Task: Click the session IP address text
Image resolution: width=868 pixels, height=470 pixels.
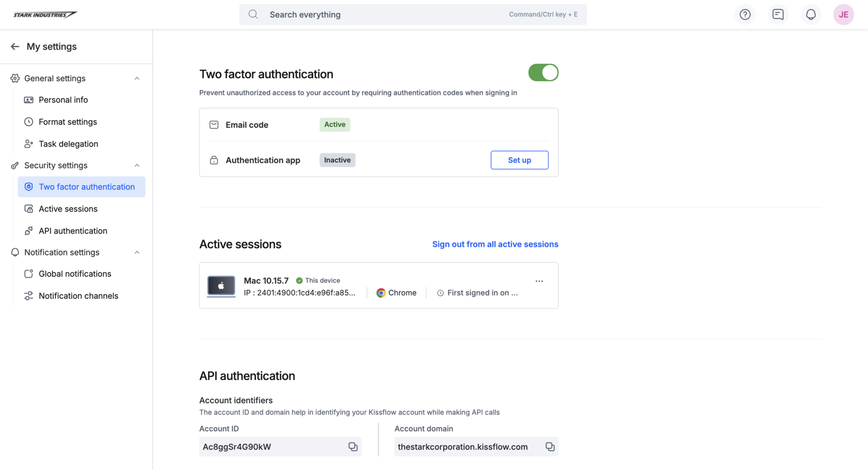Action: (x=299, y=293)
